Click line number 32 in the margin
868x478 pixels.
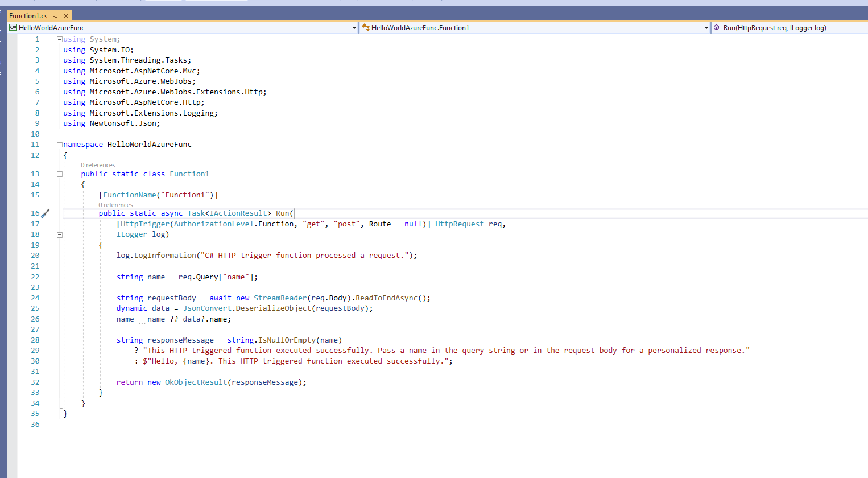click(35, 382)
